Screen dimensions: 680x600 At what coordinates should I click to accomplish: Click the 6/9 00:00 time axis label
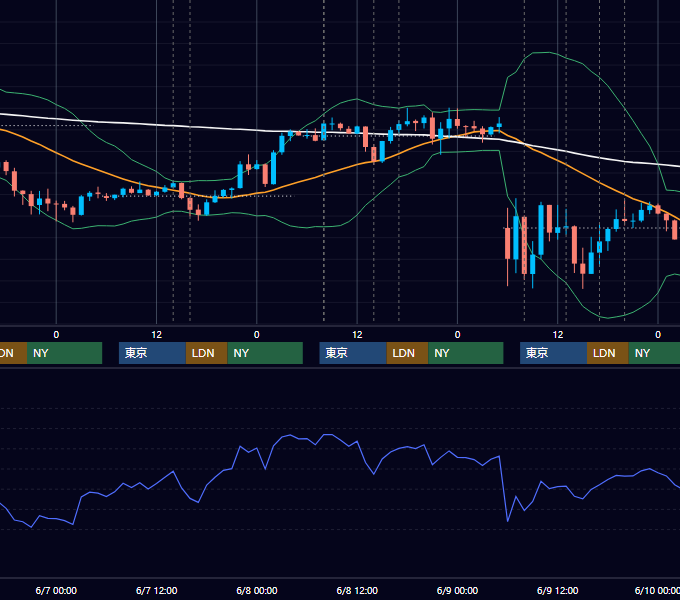point(457,590)
